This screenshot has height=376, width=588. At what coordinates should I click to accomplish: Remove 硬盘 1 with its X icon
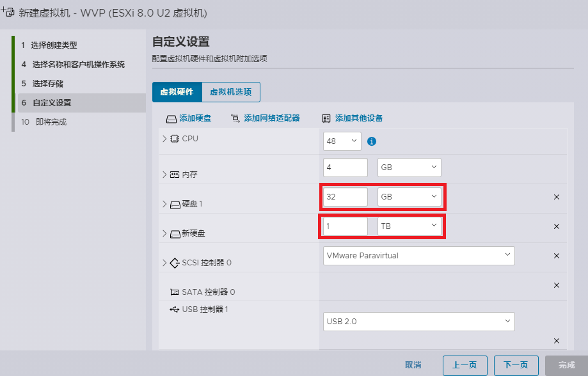(x=556, y=197)
